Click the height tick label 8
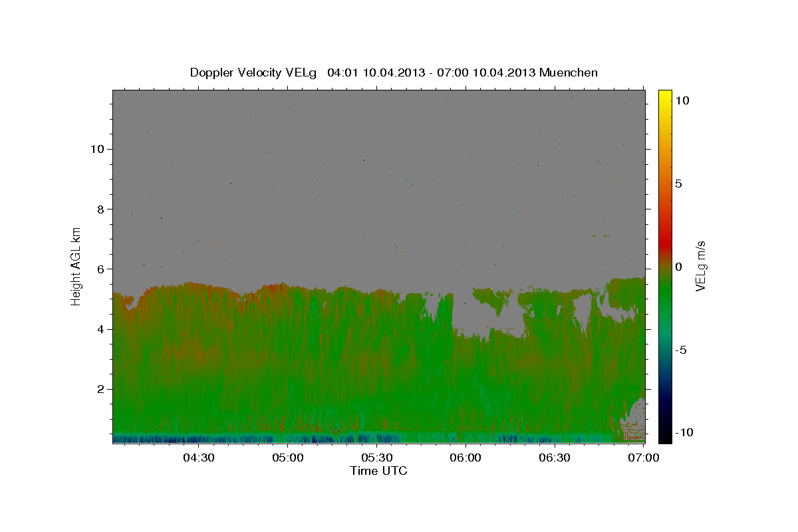Screen dimensions: 798x532 [x=100, y=209]
